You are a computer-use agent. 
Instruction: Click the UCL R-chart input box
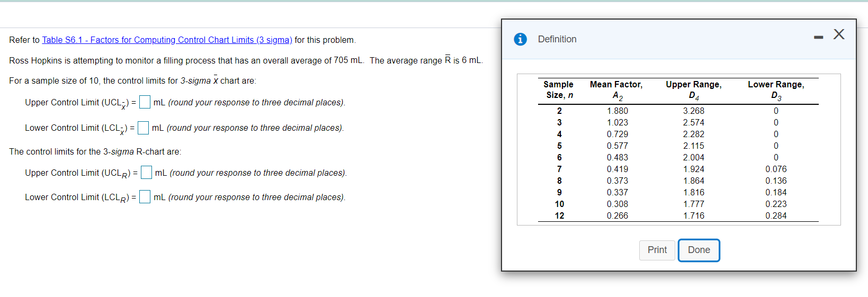[146, 173]
